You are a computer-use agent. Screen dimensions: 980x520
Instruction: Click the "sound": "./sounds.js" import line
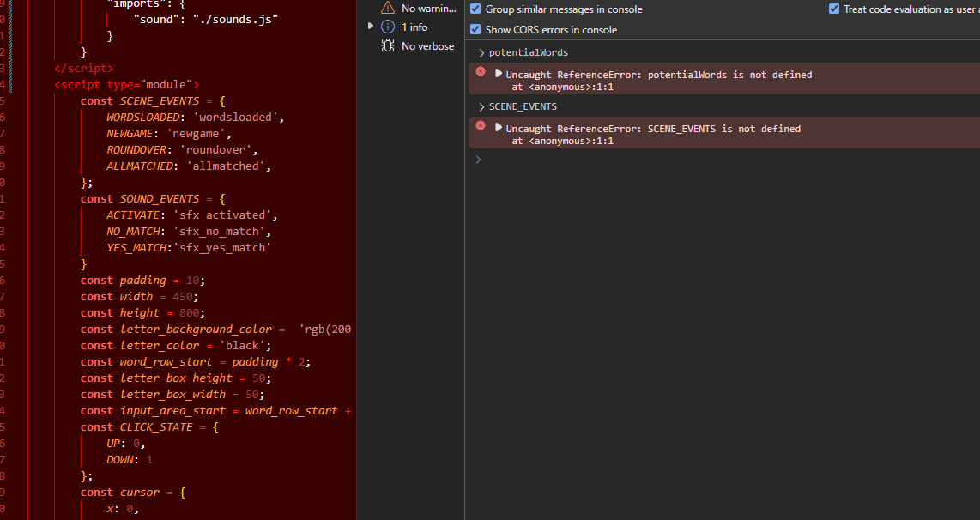coord(206,20)
